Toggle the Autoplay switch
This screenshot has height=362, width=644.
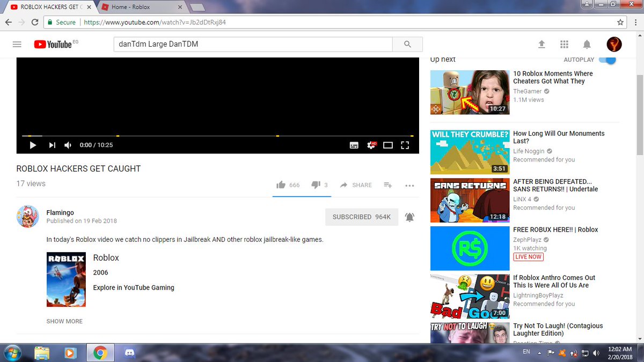tap(608, 60)
